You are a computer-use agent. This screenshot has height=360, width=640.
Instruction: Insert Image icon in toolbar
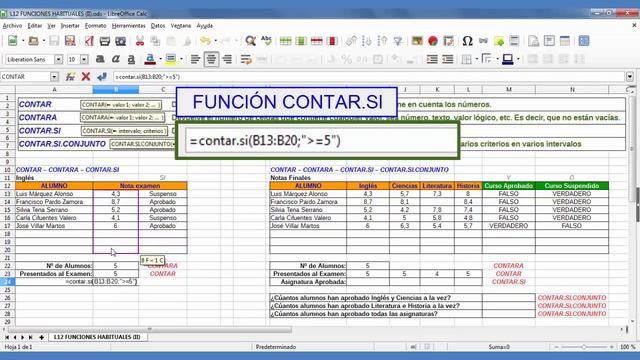click(x=417, y=41)
